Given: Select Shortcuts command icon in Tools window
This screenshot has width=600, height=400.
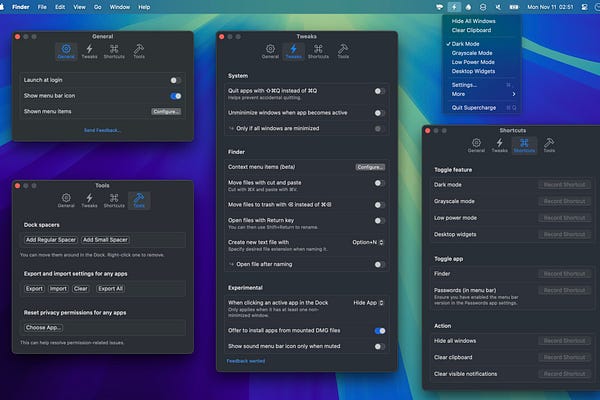Looking at the screenshot, I should coord(114,200).
